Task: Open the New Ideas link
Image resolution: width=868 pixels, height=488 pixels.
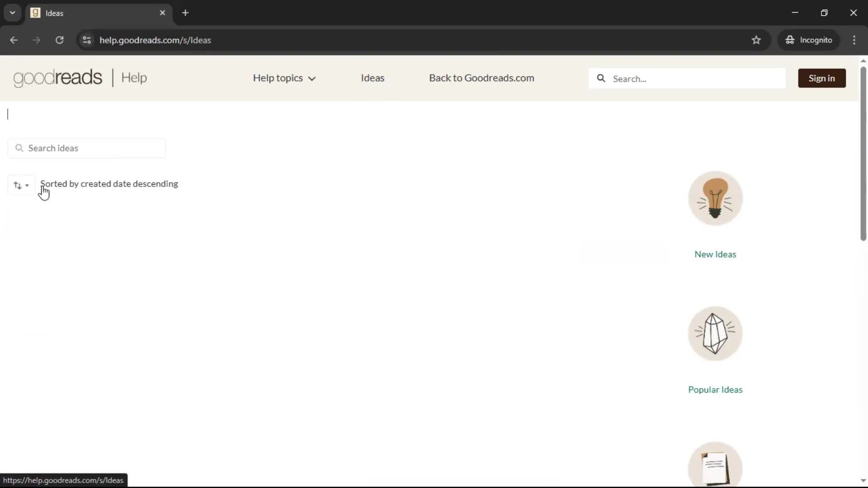Action: 715,254
